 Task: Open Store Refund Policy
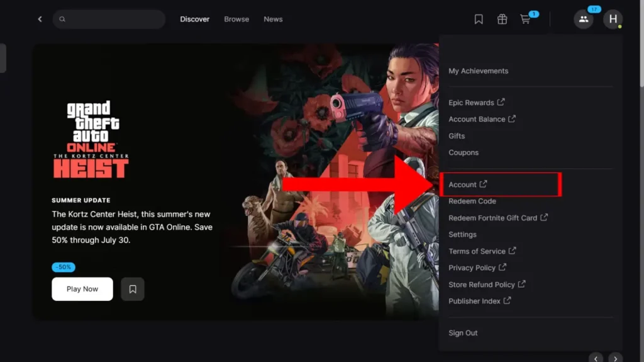(487, 285)
